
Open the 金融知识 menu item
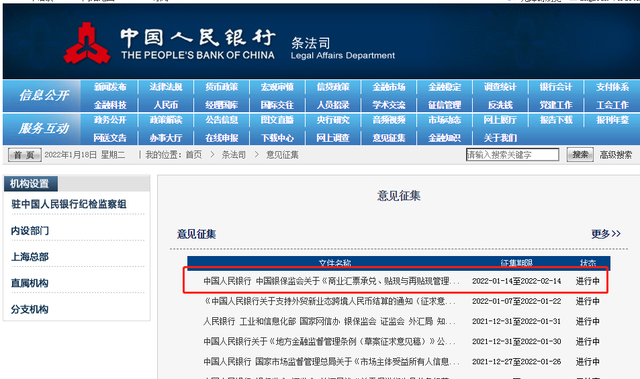pos(444,138)
